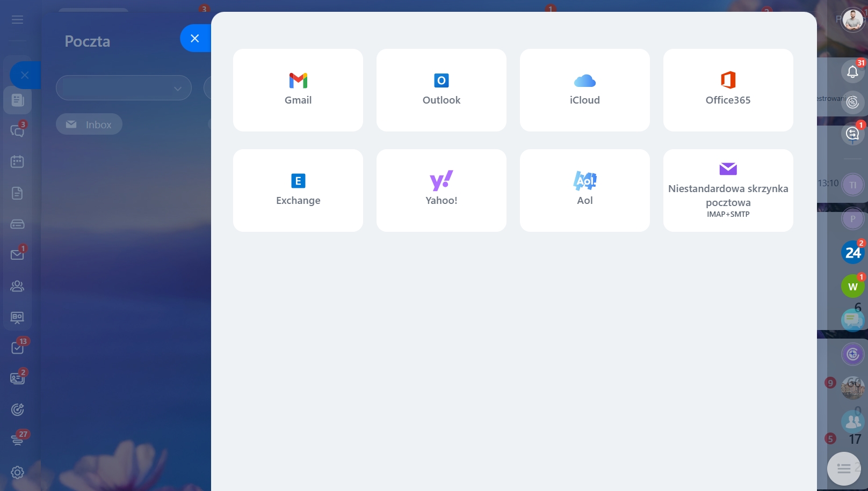Image resolution: width=868 pixels, height=491 pixels.
Task: Open the blue 24 icon
Action: pos(853,253)
